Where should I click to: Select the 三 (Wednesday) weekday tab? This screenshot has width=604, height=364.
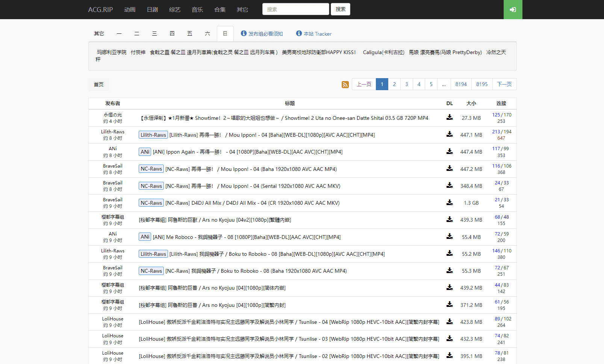tap(154, 34)
